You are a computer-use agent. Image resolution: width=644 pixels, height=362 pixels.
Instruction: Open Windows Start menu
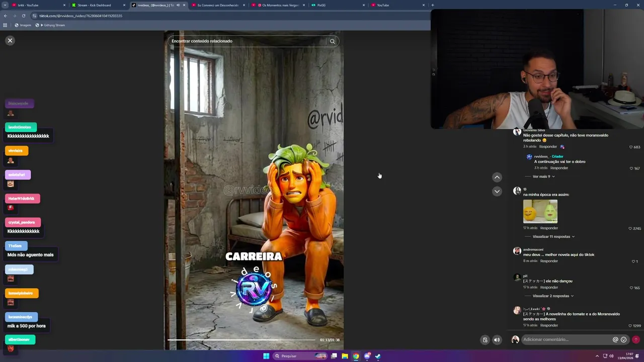point(266,356)
